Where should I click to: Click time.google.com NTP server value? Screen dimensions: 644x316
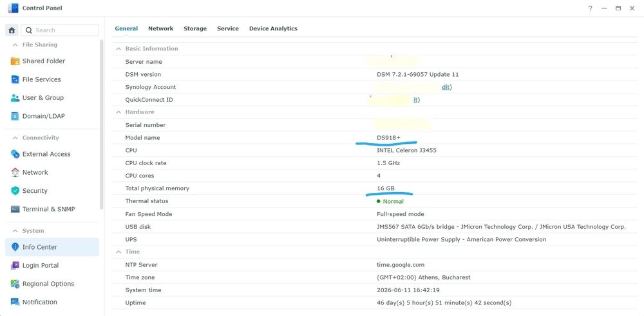pos(401,265)
